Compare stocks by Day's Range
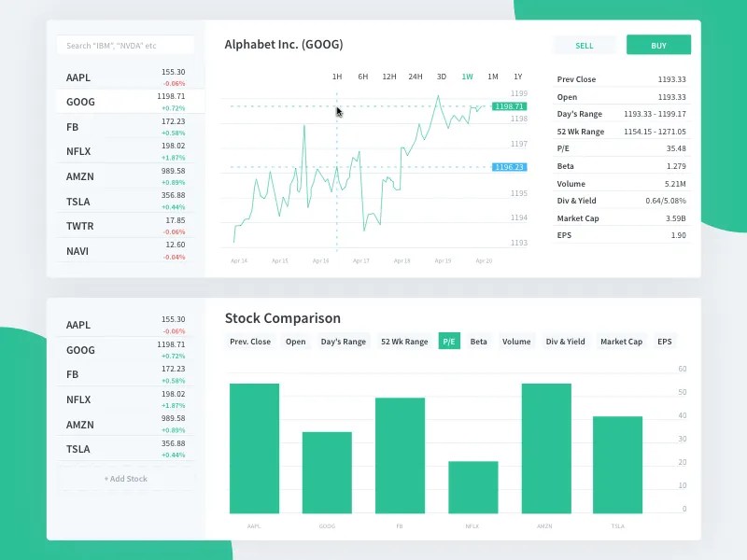Screen dimensions: 747x560 click(343, 342)
